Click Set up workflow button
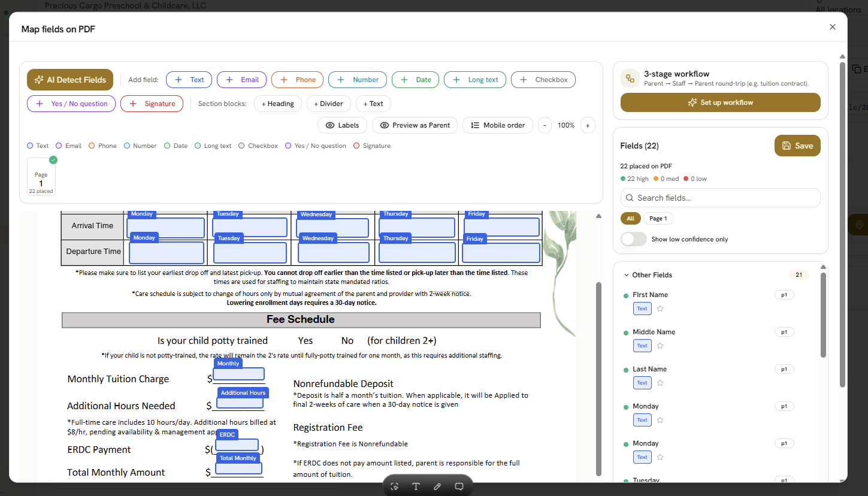868x496 pixels. tap(721, 102)
